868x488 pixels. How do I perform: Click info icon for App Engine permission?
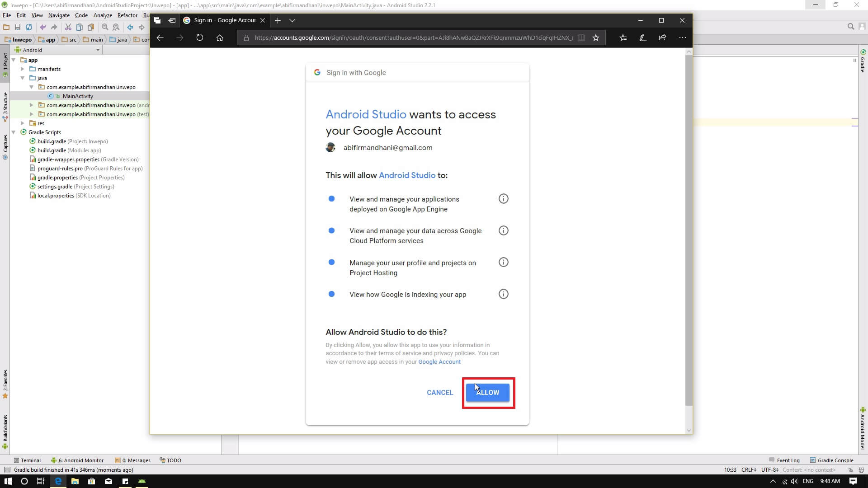[x=503, y=199]
